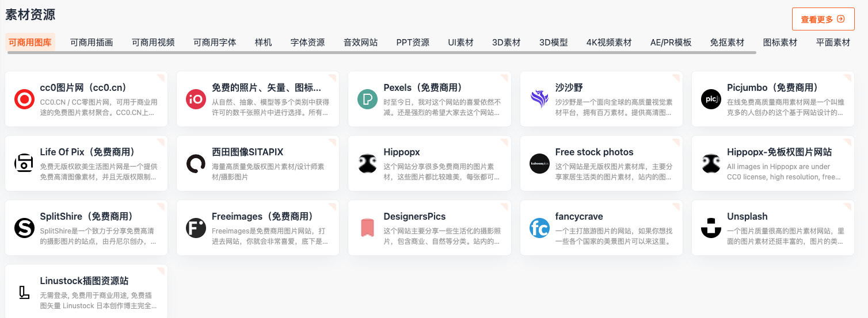This screenshot has width=868, height=318.
Task: Open the 可商用字体 tab
Action: pos(215,42)
